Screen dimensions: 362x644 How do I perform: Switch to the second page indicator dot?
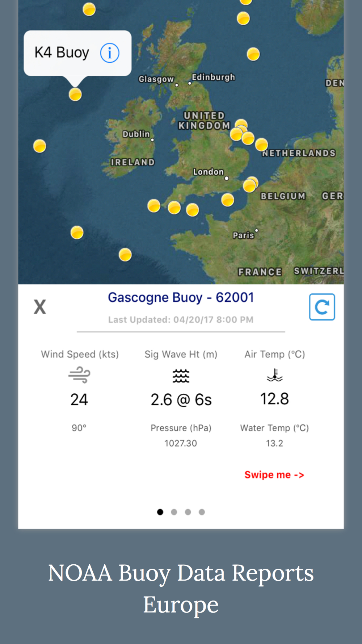(174, 512)
